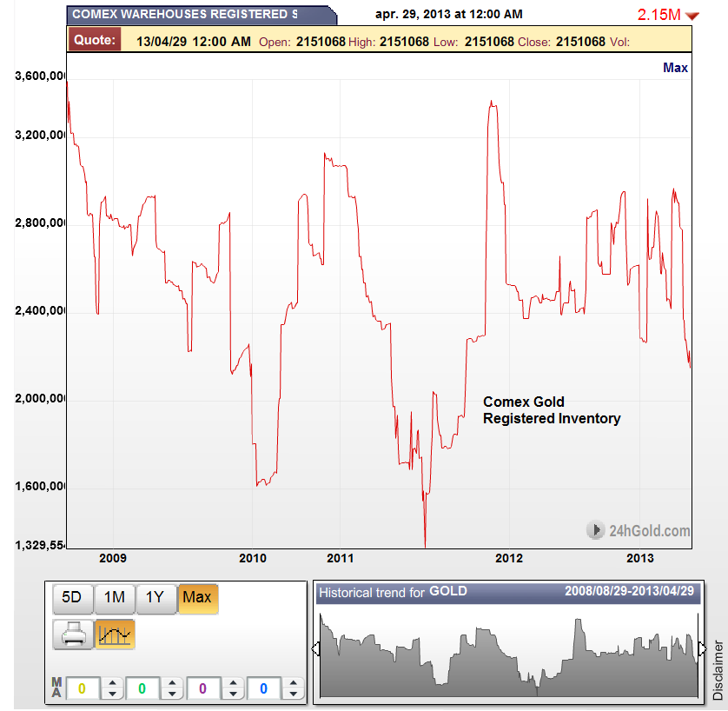Toggle the line chart type button

[115, 634]
